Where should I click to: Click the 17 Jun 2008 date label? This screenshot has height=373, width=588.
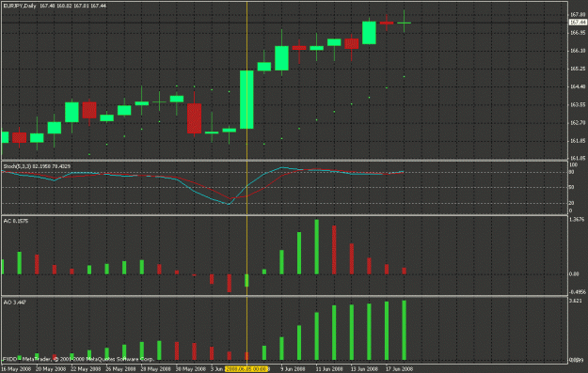tap(399, 369)
